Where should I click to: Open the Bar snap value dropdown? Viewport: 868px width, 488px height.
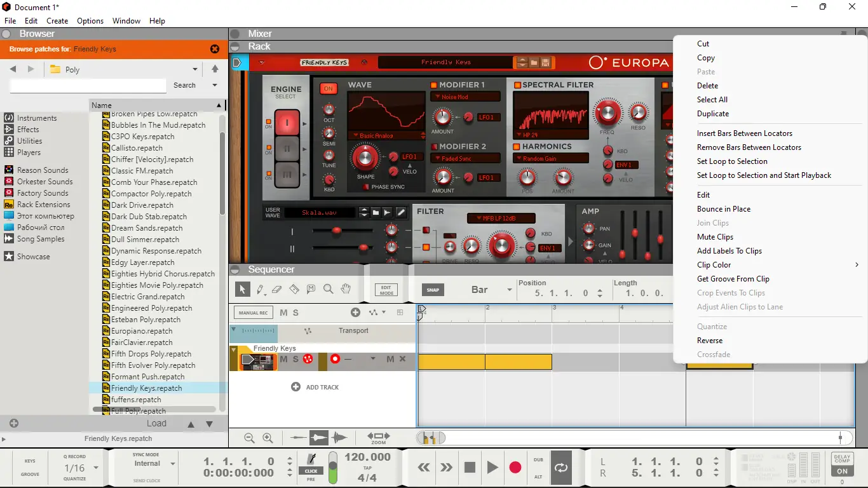[508, 290]
